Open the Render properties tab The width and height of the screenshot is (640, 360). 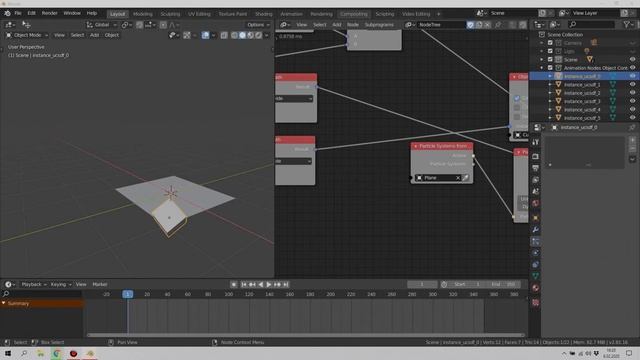coord(536,157)
